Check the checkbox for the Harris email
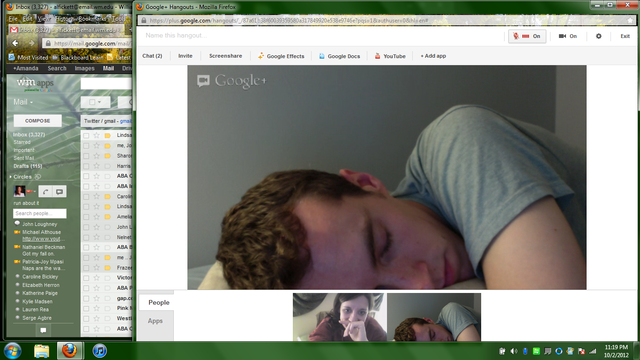Image resolution: width=640 pixels, height=360 pixels. coord(86,166)
